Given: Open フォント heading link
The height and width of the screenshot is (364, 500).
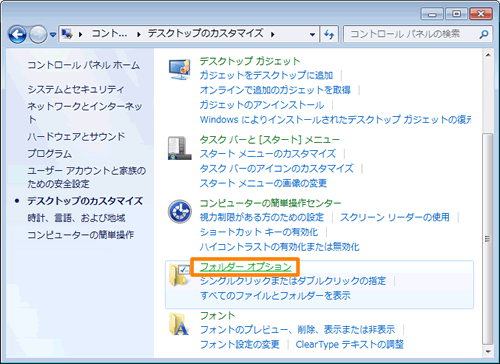Looking at the screenshot, I should coord(217,315).
